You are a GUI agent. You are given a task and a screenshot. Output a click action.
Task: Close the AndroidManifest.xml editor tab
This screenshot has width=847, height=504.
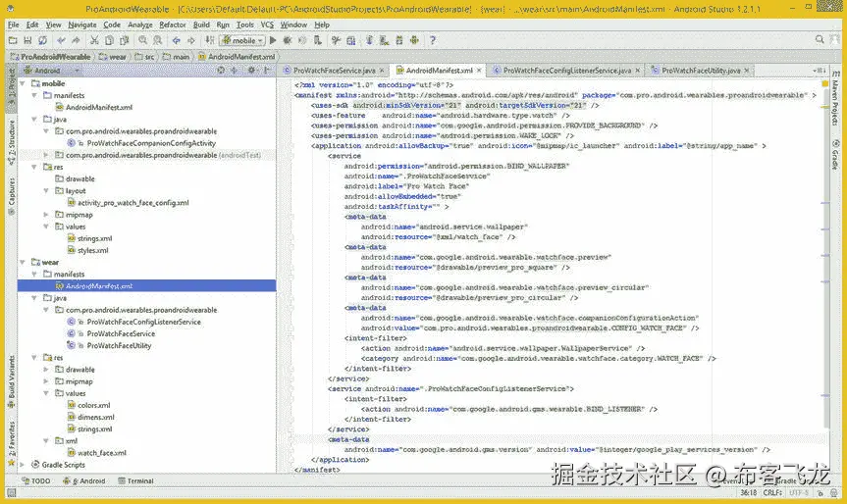click(x=479, y=71)
